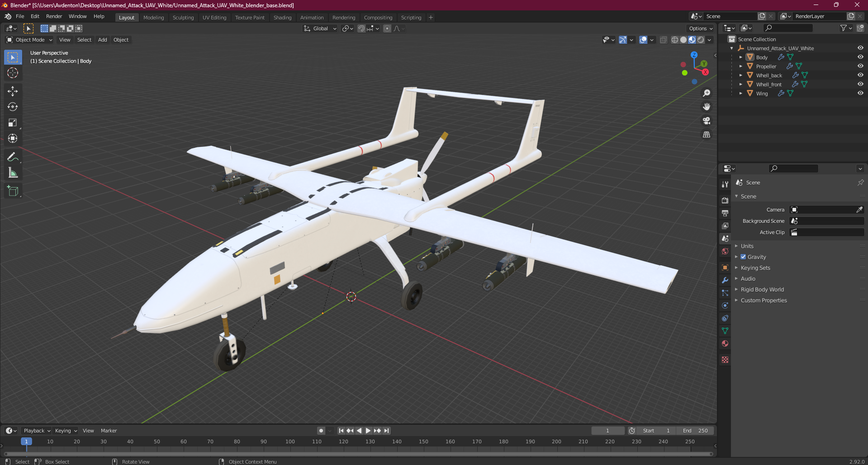Switch to the Shading workspace tab

click(x=282, y=18)
